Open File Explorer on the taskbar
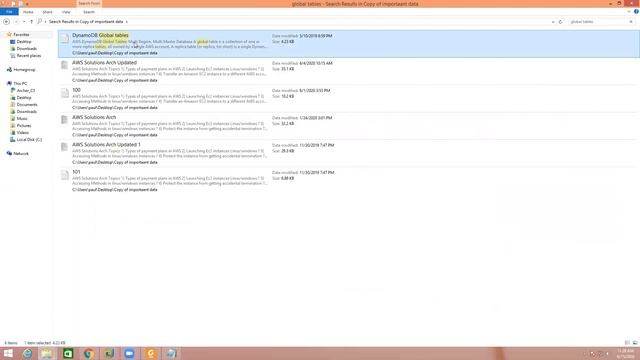This screenshot has height=360, width=640. (47, 353)
